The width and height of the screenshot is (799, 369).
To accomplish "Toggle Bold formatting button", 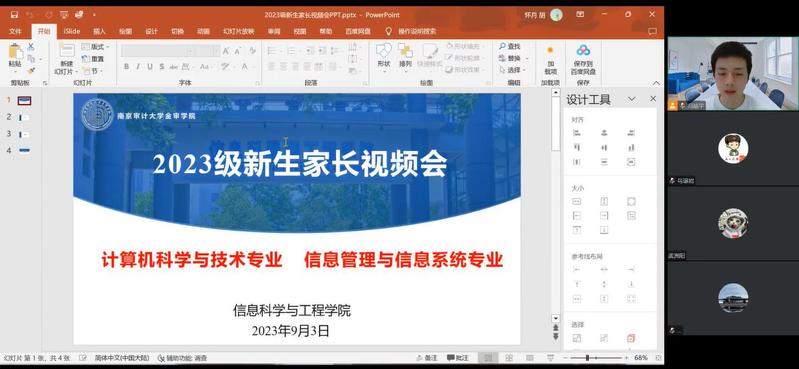I will [x=126, y=67].
